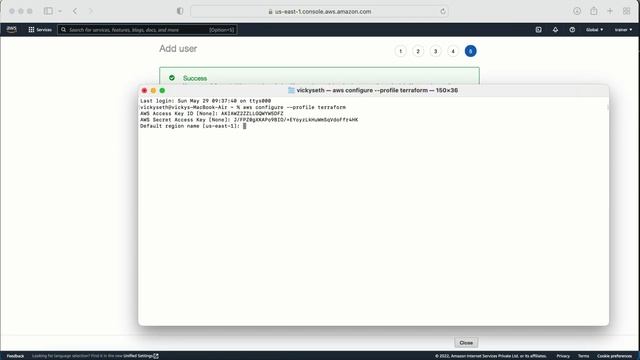This screenshot has width=640, height=360.
Task: Expand the trainer account dropdown
Action: click(x=623, y=29)
